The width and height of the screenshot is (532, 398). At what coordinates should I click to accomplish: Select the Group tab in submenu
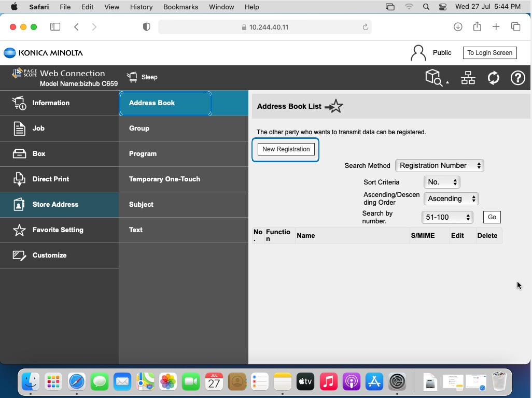point(139,128)
